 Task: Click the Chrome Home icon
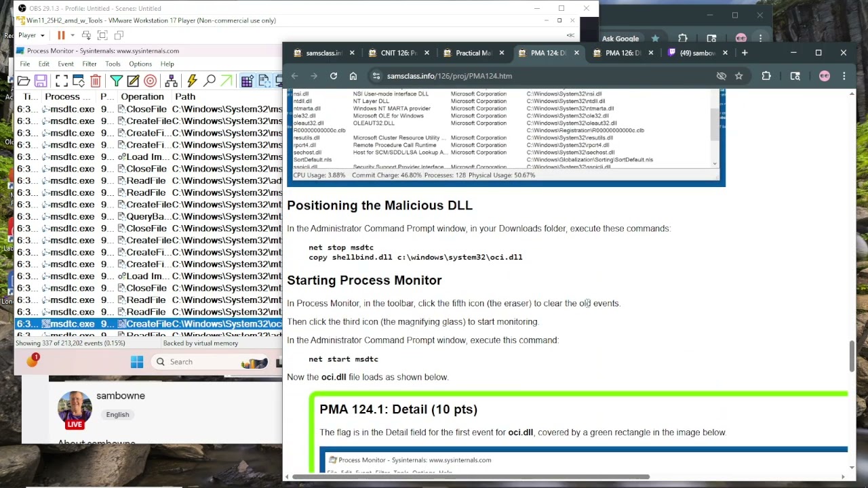353,76
